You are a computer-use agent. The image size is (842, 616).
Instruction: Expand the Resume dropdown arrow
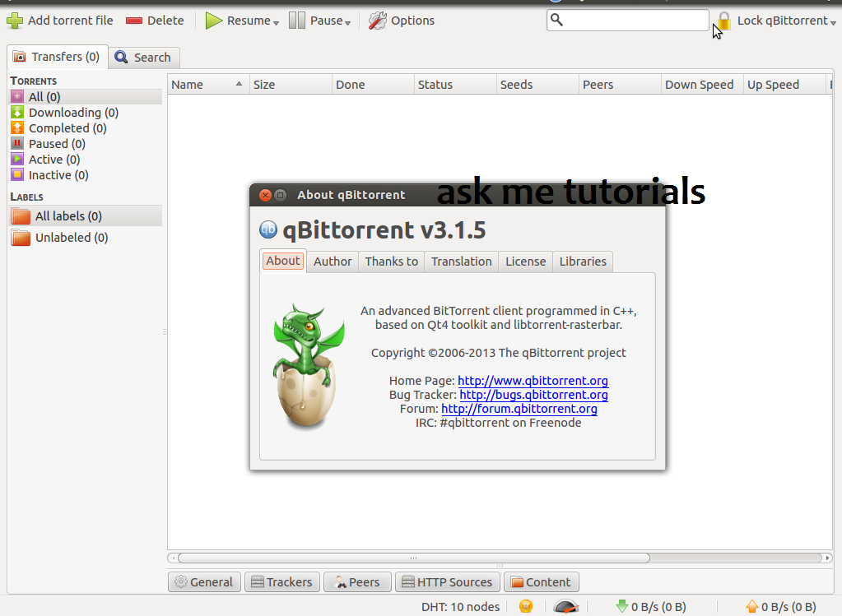276,23
